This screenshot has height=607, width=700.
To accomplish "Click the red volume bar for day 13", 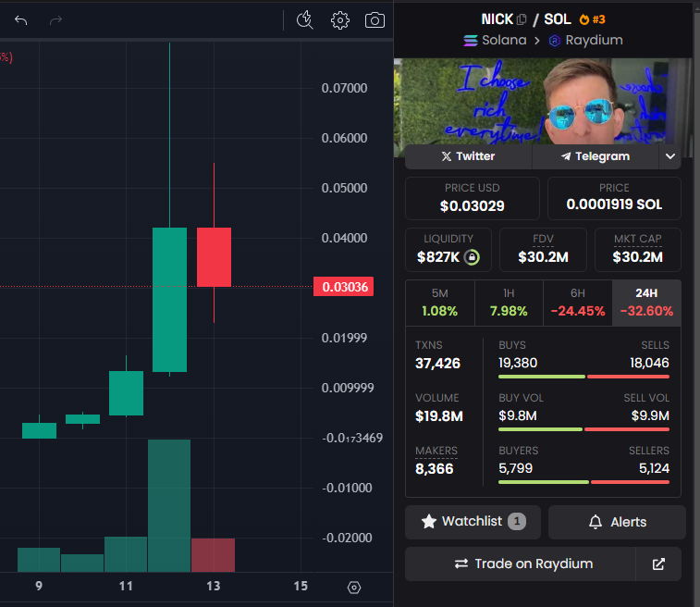I will coord(213,555).
